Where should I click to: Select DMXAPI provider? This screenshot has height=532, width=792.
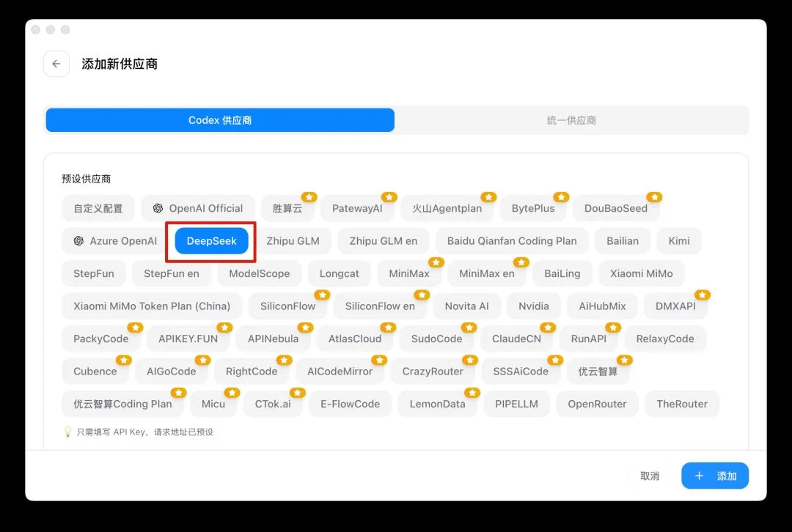pos(675,306)
